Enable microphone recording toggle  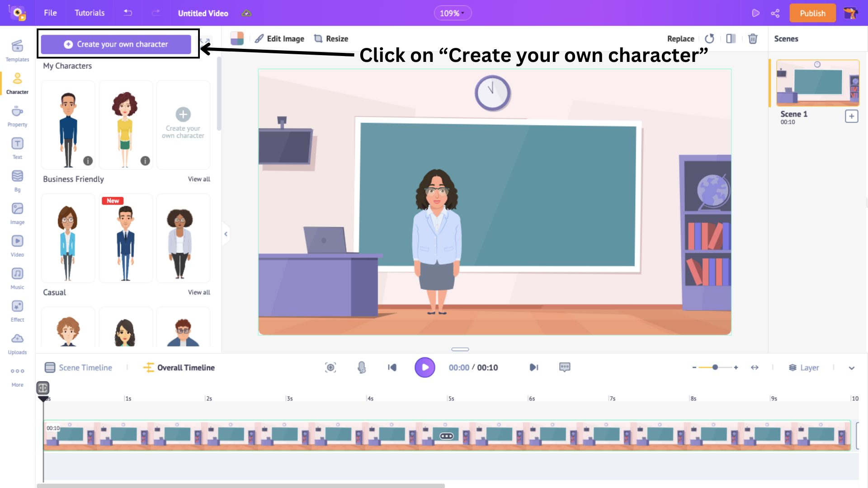[362, 367]
